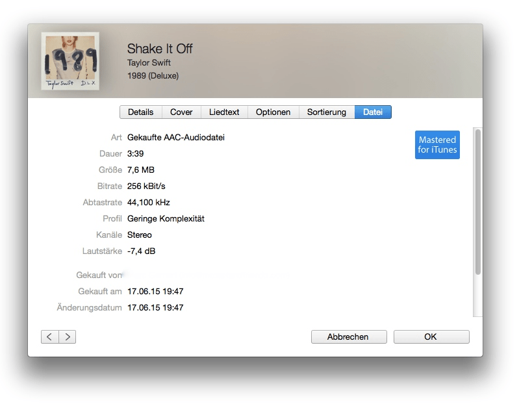Click the Bitrate value 256 kBit/s
532x419 pixels.
[x=146, y=186]
